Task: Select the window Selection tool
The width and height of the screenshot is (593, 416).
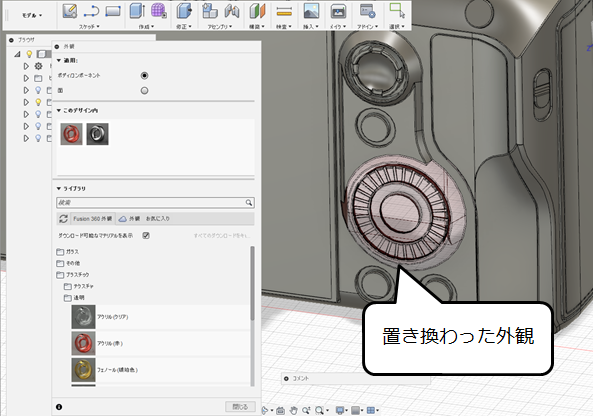Action: click(x=397, y=11)
